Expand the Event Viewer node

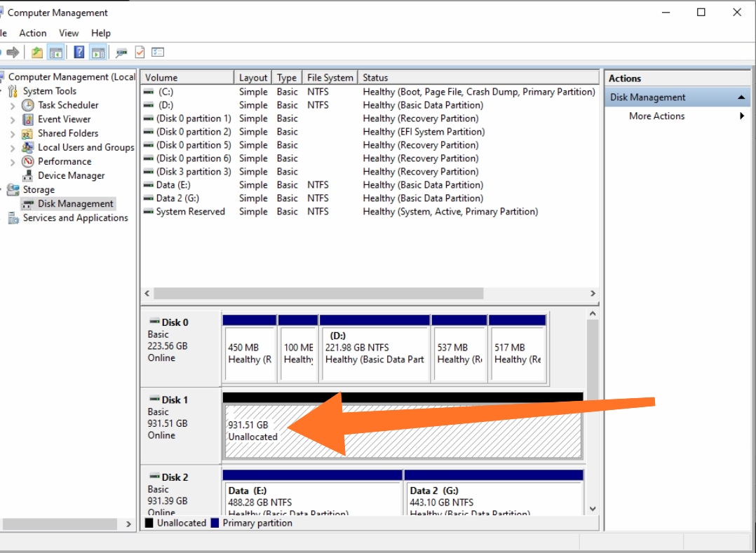(13, 119)
